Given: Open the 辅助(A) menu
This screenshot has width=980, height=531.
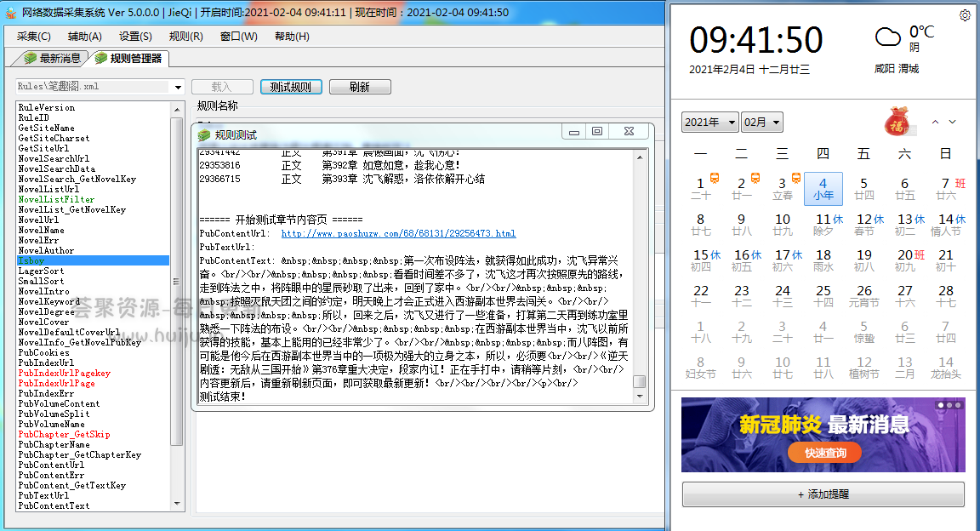Looking at the screenshot, I should pos(84,37).
